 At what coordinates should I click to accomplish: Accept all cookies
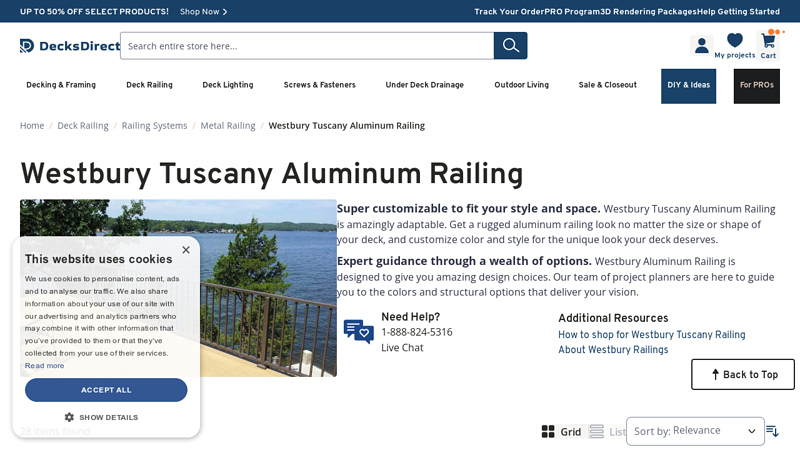click(x=106, y=390)
